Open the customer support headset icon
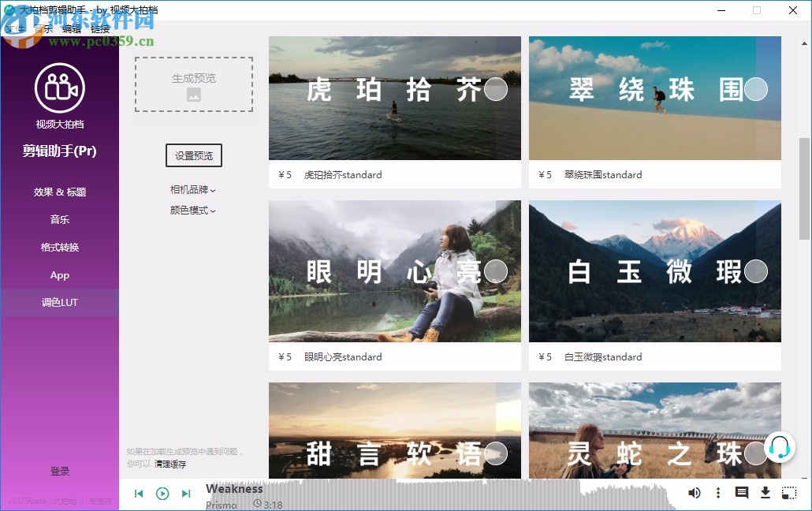 tap(780, 446)
